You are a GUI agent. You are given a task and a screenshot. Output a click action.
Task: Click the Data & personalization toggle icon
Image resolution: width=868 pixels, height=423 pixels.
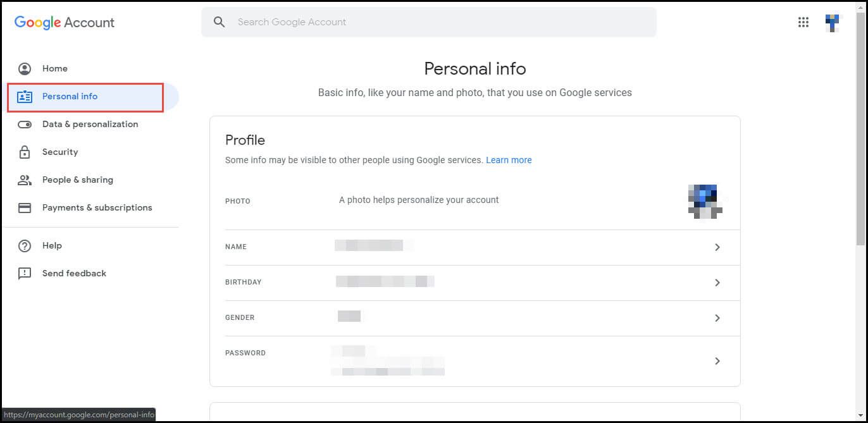tap(25, 125)
